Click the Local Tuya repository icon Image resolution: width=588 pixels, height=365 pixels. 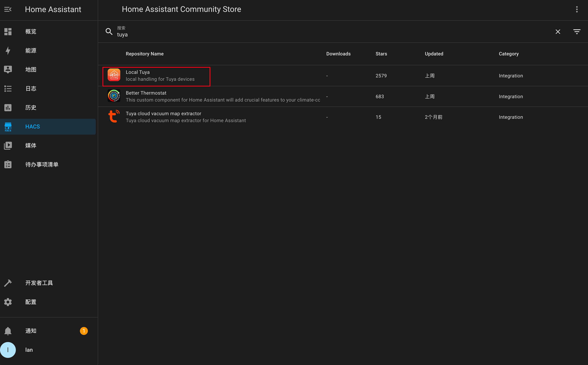tap(114, 75)
